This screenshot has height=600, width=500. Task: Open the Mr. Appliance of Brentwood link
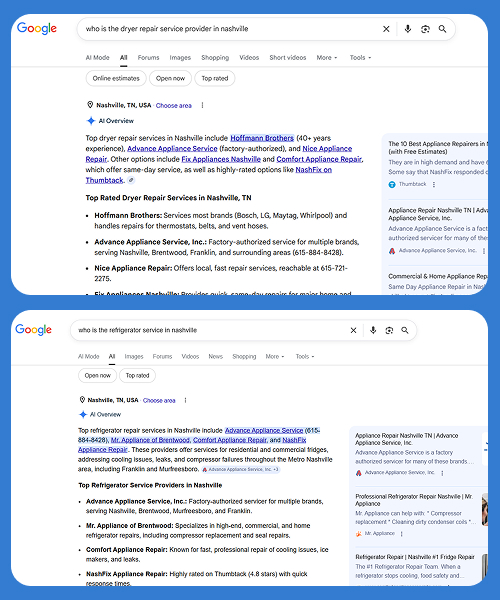[150, 440]
